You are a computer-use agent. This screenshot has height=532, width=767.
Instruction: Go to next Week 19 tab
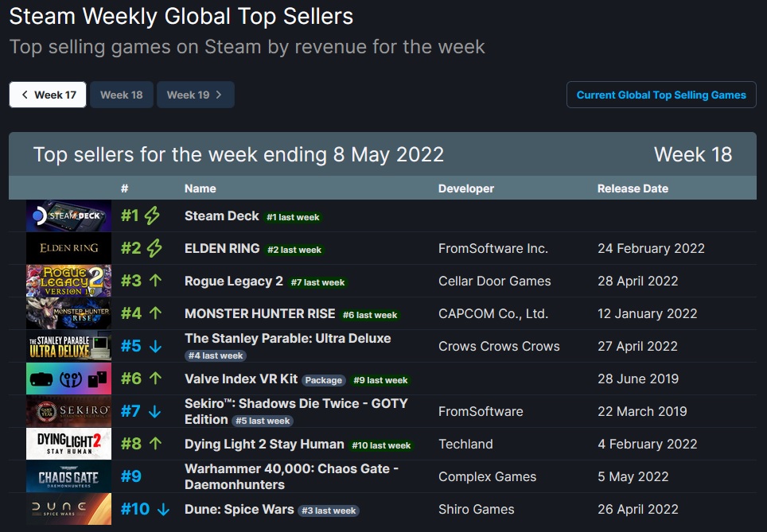tap(195, 95)
